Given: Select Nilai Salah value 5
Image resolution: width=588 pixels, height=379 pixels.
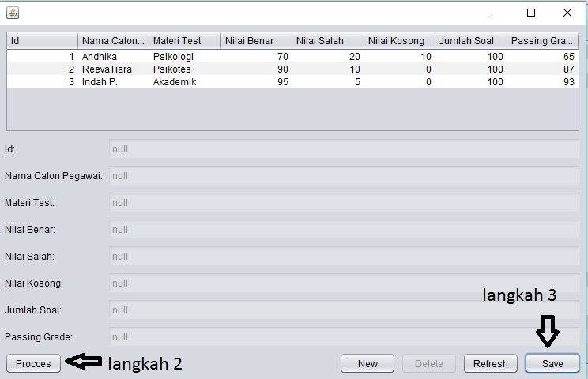Looking at the screenshot, I should 328,82.
